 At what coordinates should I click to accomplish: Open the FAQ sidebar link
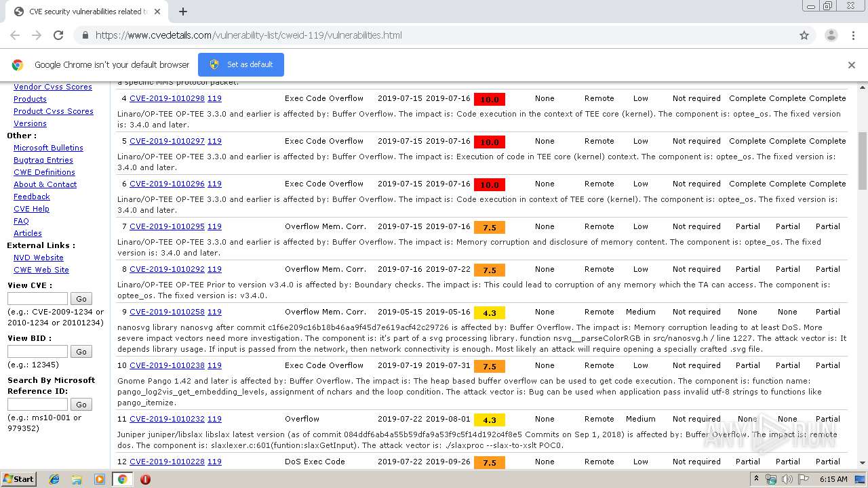[x=21, y=221]
